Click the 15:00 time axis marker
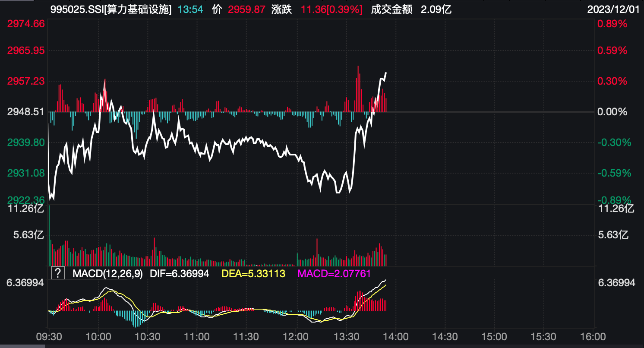Image resolution: width=644 pixels, height=348 pixels. (494, 336)
